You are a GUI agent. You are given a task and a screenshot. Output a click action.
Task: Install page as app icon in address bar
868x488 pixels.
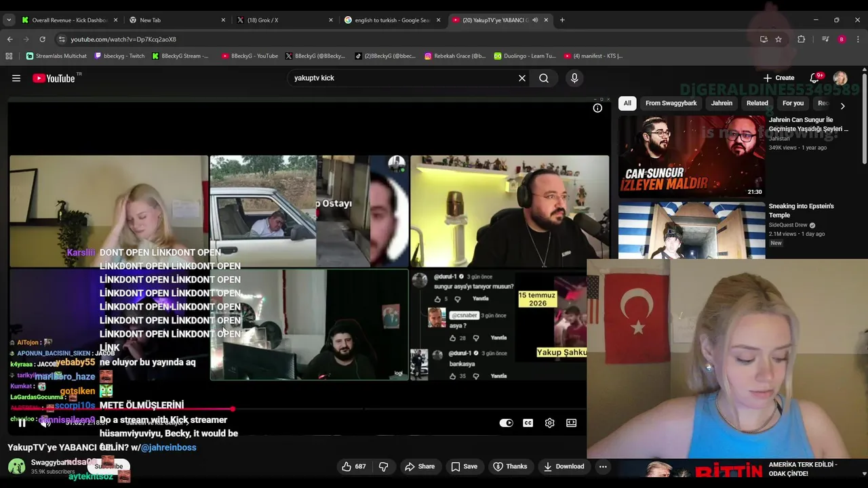tap(764, 39)
